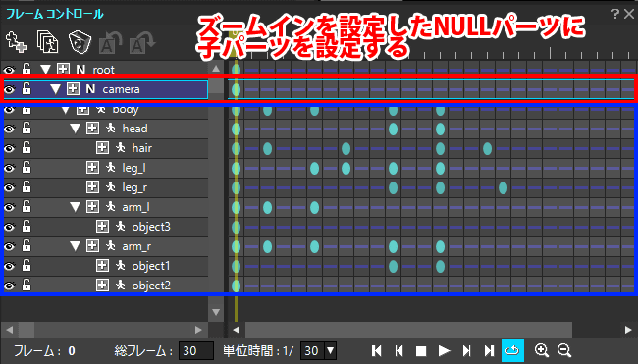638x364 pixels.
Task: Select the arm_r part row
Action: click(x=106, y=246)
